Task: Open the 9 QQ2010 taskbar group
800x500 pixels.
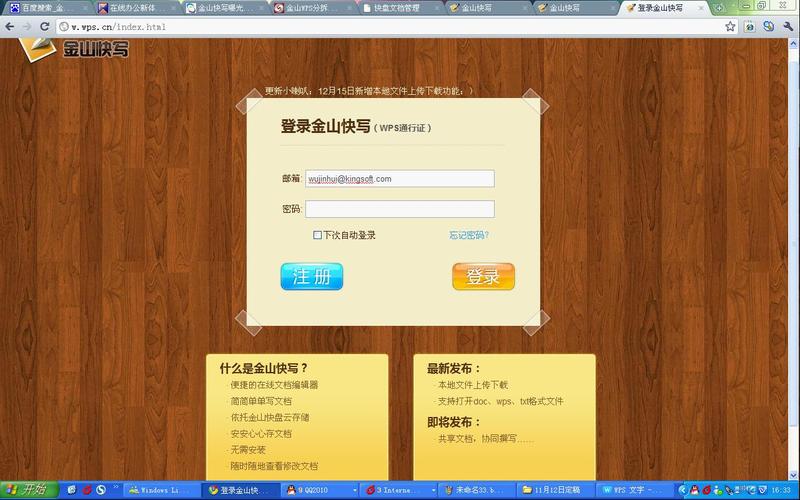Action: tap(321, 490)
